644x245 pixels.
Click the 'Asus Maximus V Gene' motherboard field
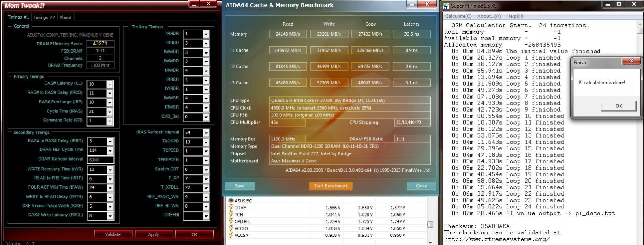pos(350,161)
